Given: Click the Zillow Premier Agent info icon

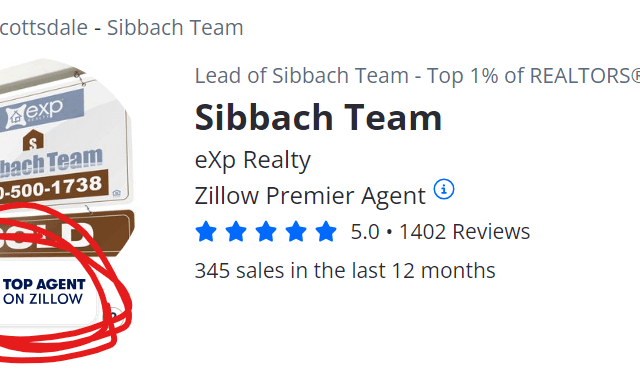Looking at the screenshot, I should pos(444,189).
